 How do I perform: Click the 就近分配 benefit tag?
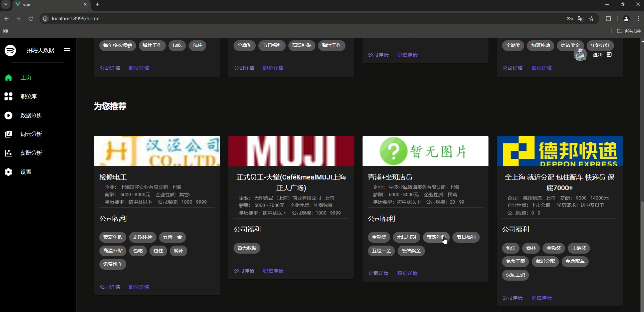click(x=545, y=261)
